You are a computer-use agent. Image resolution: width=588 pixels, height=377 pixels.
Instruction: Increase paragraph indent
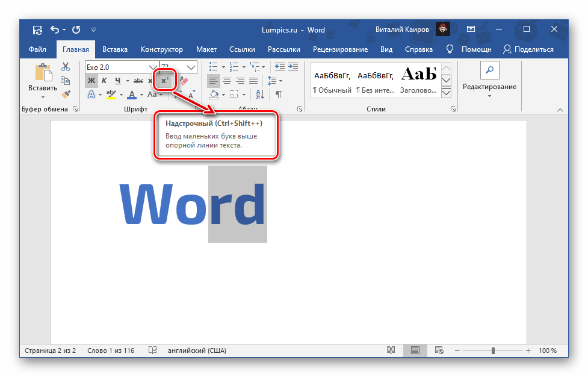[x=293, y=67]
